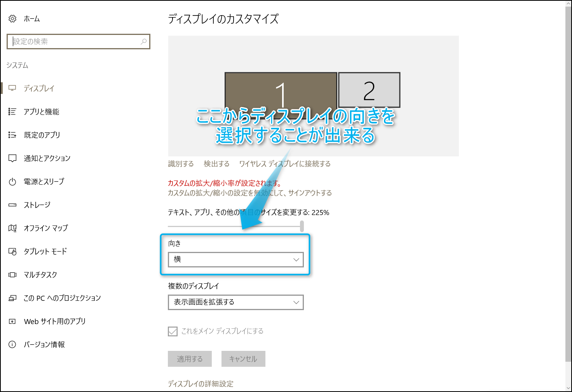The width and height of the screenshot is (572, 392).
Task: Click the 識別する link
Action: point(181,164)
